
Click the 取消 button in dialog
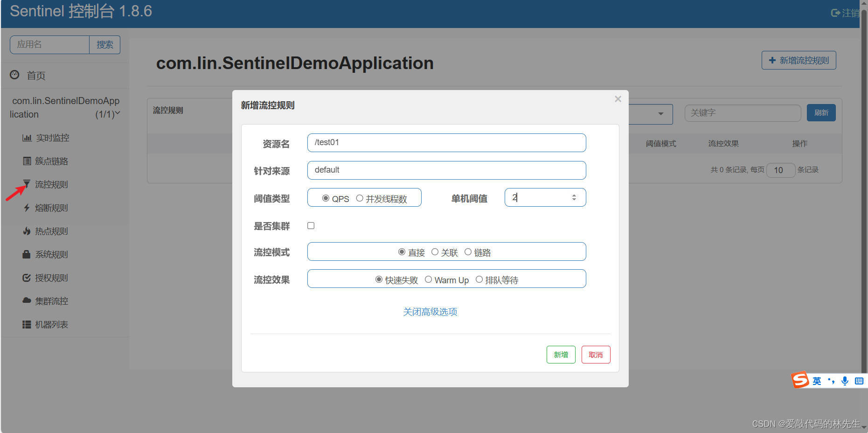click(596, 355)
